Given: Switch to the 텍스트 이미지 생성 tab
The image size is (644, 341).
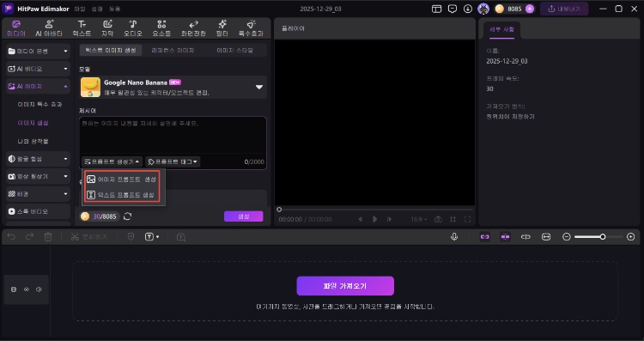Looking at the screenshot, I should (111, 50).
